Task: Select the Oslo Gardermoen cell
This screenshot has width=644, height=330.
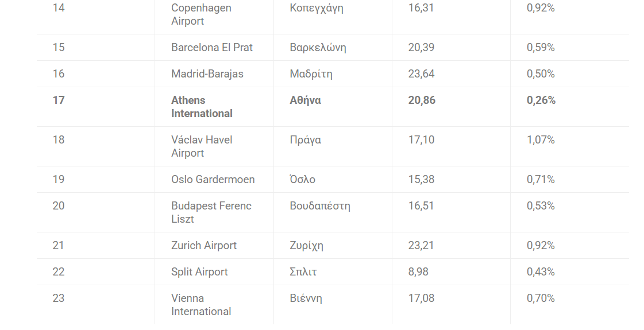Action: pyautogui.click(x=213, y=180)
